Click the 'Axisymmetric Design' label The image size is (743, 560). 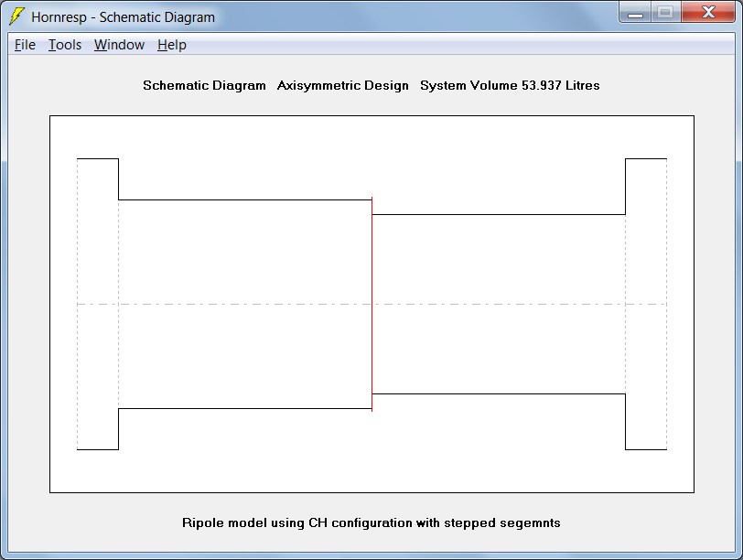click(x=342, y=85)
